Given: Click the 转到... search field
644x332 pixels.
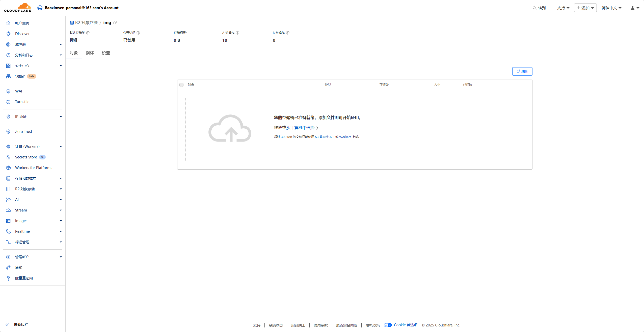Looking at the screenshot, I should point(541,8).
